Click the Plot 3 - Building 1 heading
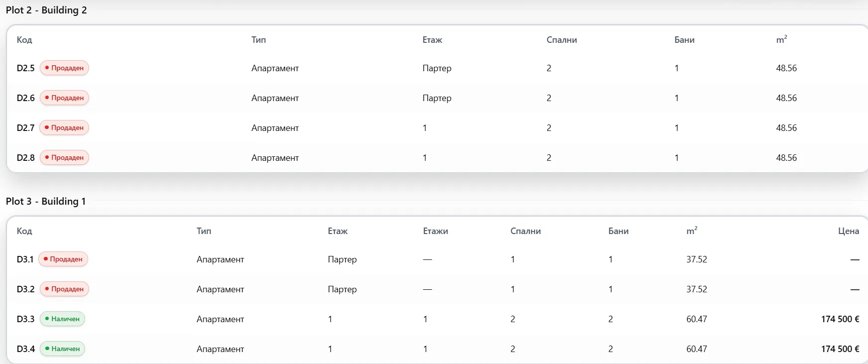Image resolution: width=868 pixels, height=364 pixels. 46,201
